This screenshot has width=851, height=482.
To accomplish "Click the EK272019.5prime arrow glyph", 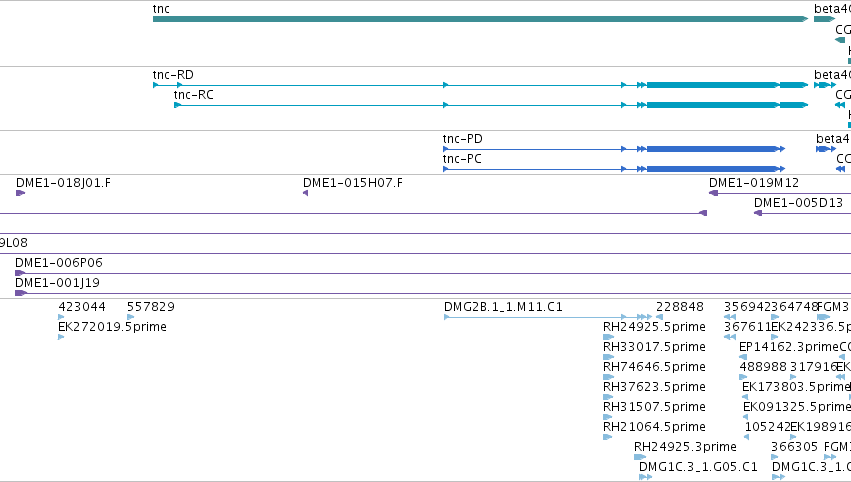I will pyautogui.click(x=61, y=337).
